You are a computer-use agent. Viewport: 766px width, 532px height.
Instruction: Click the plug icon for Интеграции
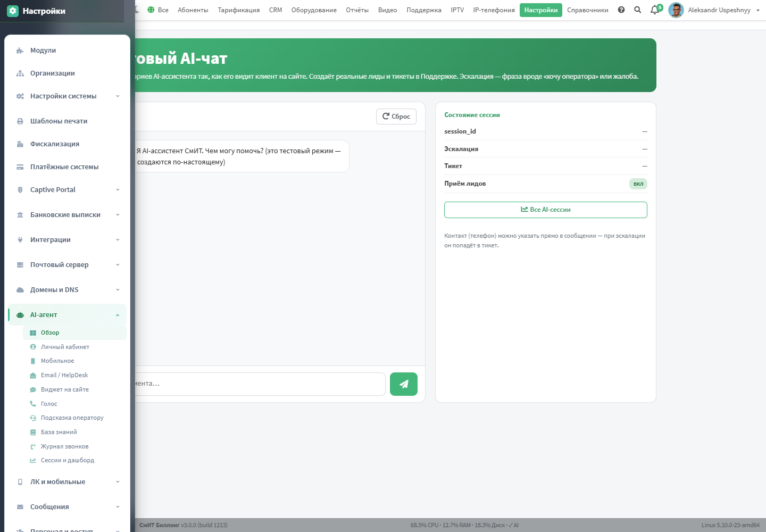click(x=20, y=240)
